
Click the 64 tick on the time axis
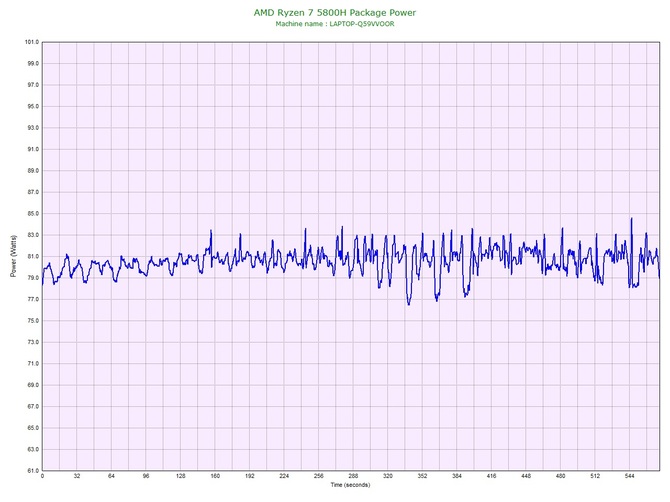click(x=112, y=476)
